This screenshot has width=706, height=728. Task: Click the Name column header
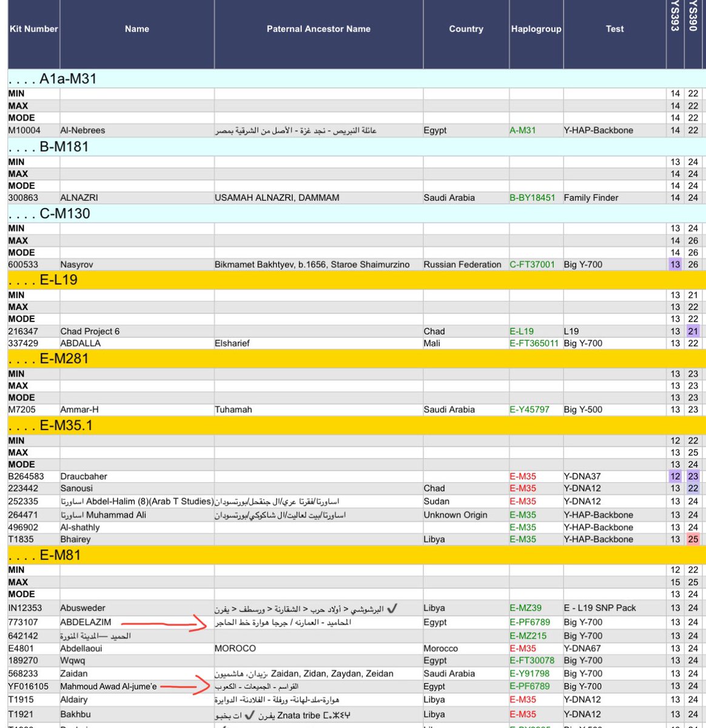pyautogui.click(x=137, y=29)
